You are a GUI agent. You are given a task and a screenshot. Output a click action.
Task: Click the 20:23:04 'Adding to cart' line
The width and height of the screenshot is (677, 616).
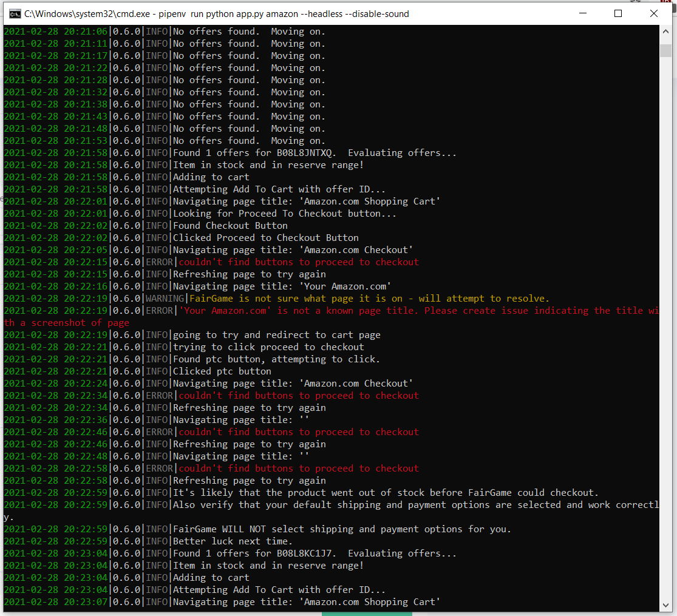(126, 578)
